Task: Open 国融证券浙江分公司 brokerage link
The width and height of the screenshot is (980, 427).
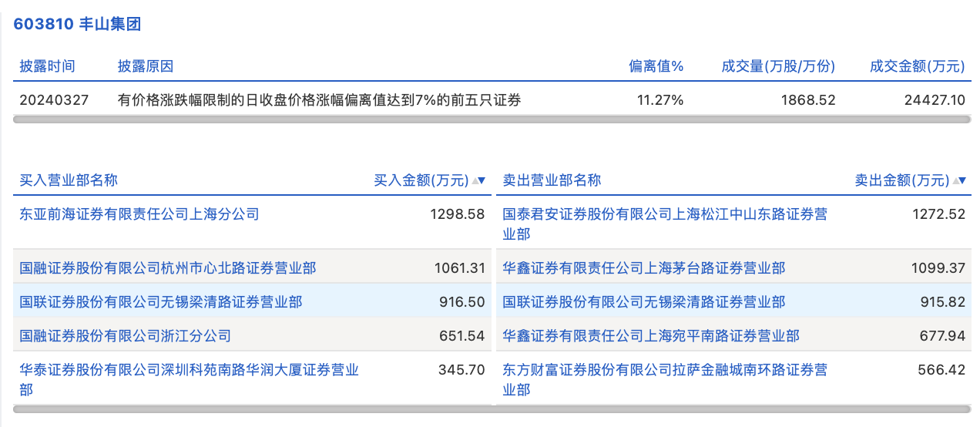Action: [126, 335]
